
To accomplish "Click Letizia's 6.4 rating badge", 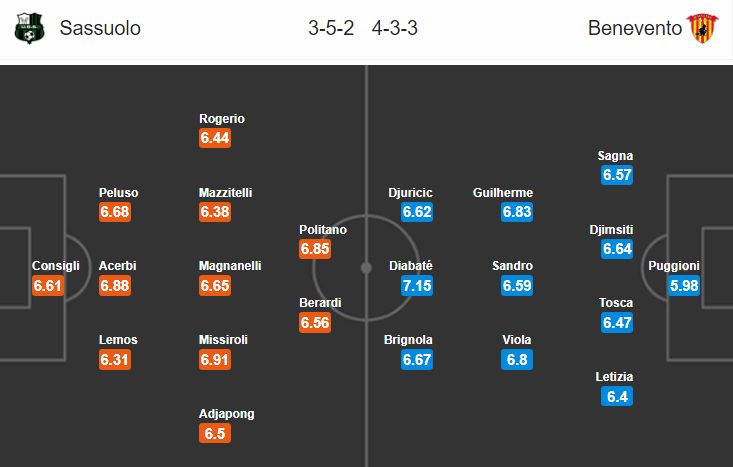I will [x=617, y=396].
